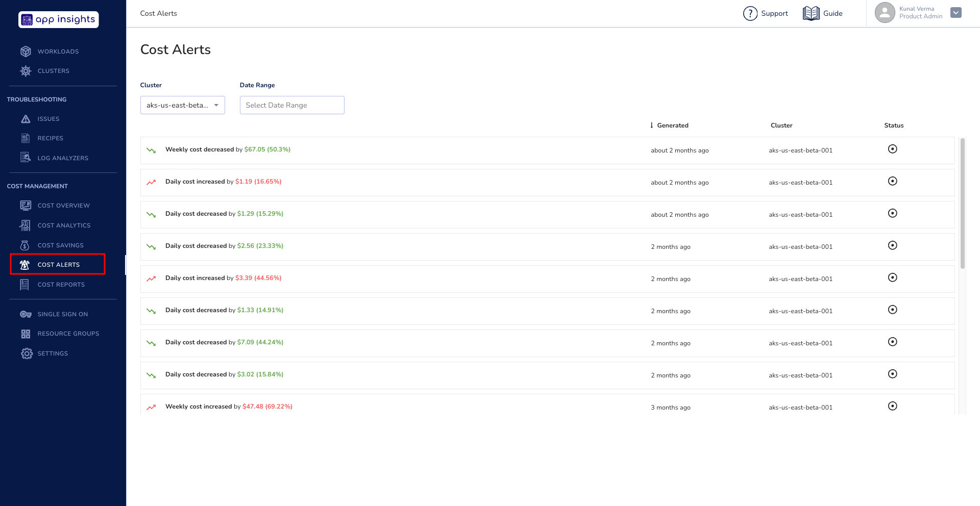Open the Log Analyzers icon

(x=26, y=158)
